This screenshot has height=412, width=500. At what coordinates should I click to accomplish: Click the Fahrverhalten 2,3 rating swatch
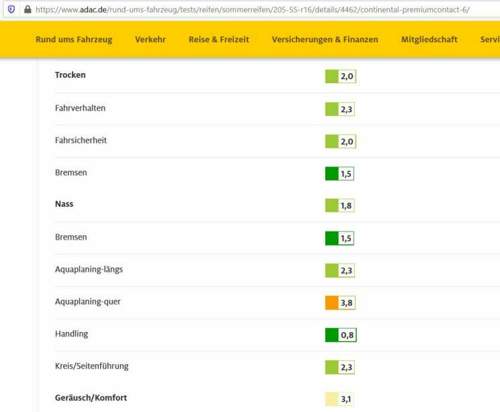(340, 109)
